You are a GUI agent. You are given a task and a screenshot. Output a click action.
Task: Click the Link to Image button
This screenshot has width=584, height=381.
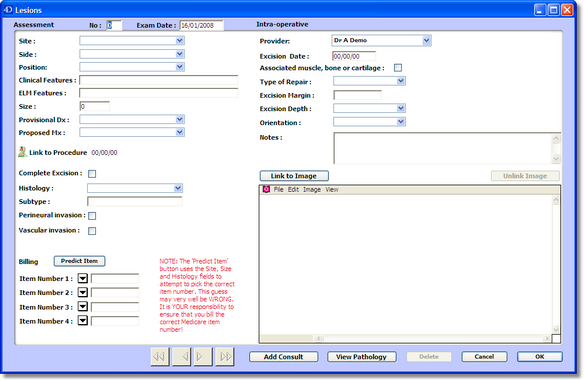pos(294,176)
